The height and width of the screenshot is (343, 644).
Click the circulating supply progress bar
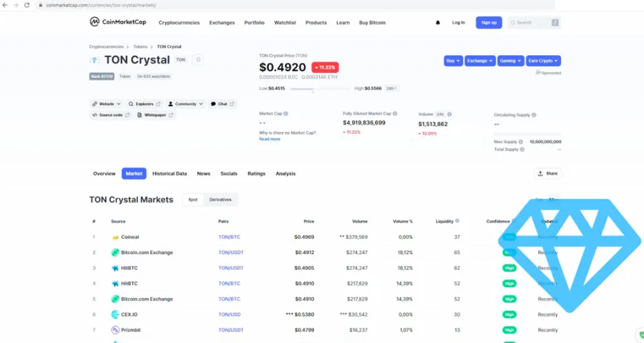coord(527,134)
